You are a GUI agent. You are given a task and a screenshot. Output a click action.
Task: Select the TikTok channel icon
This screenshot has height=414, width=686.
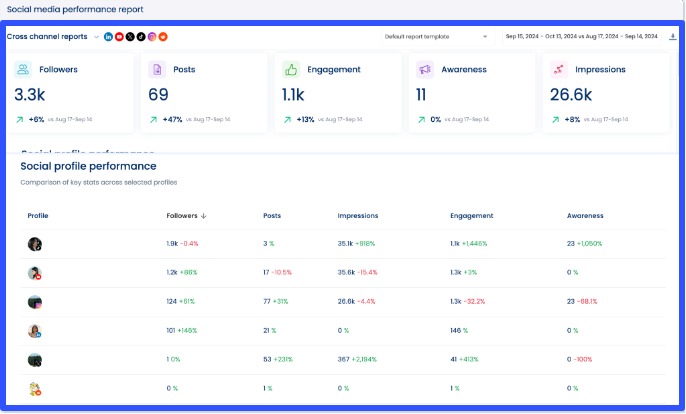pyautogui.click(x=141, y=37)
